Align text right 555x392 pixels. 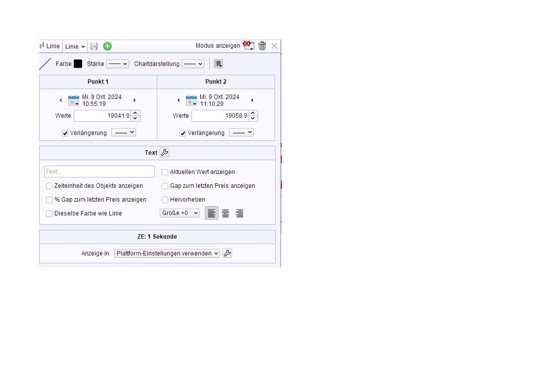(239, 213)
